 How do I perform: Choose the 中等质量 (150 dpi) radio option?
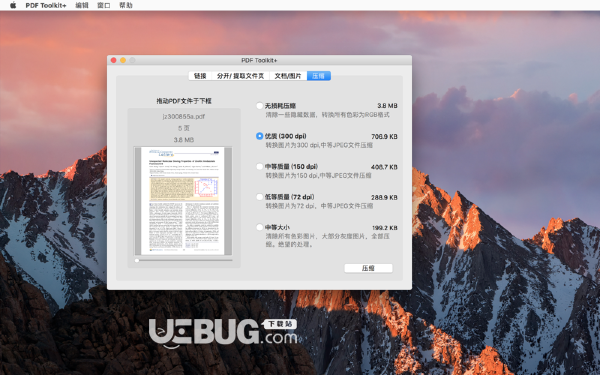(x=259, y=166)
